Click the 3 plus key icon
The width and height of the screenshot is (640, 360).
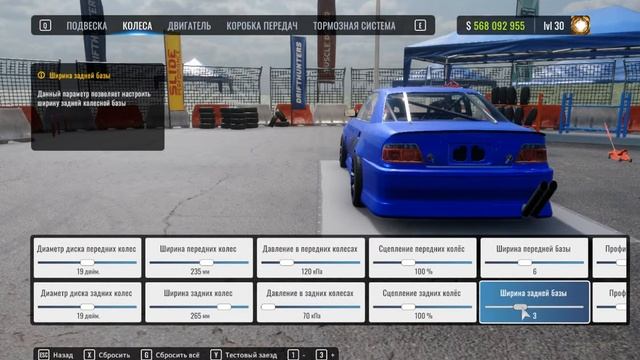tap(321, 355)
